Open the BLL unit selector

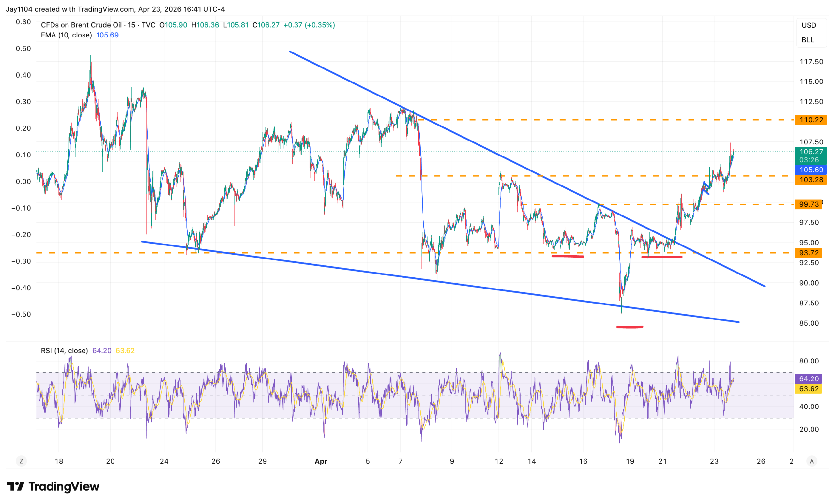808,40
